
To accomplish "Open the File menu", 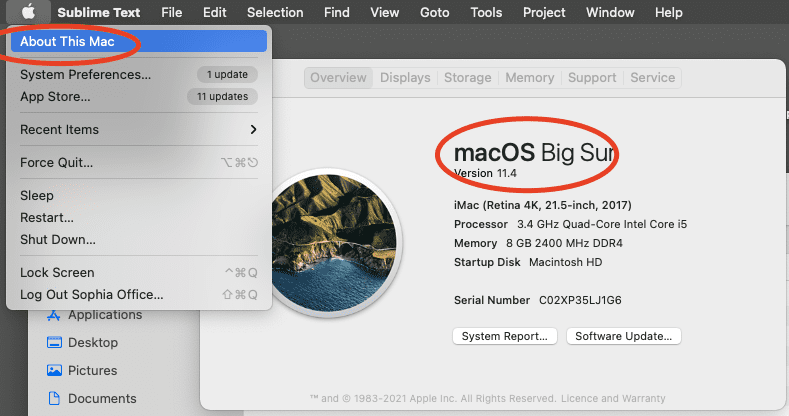I will pos(172,12).
